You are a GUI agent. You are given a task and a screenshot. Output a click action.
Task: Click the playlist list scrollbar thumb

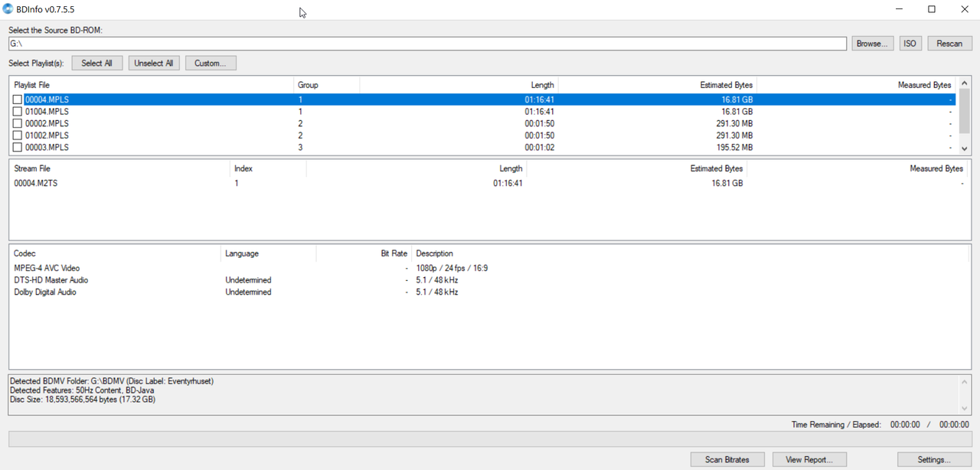[x=964, y=111]
